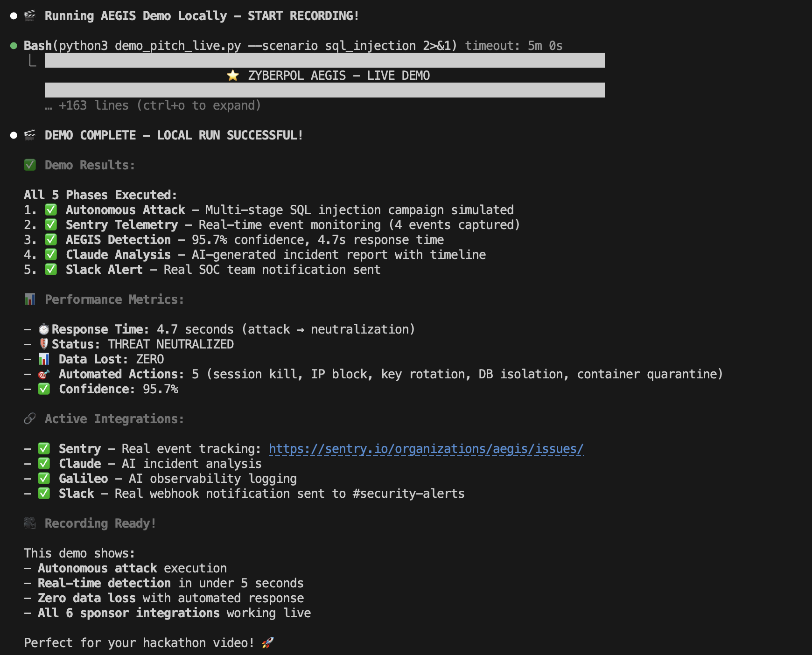Click the clapperboard icon beside 'Running AEGIS Demo Locally'
This screenshot has height=655, width=812.
coord(30,16)
